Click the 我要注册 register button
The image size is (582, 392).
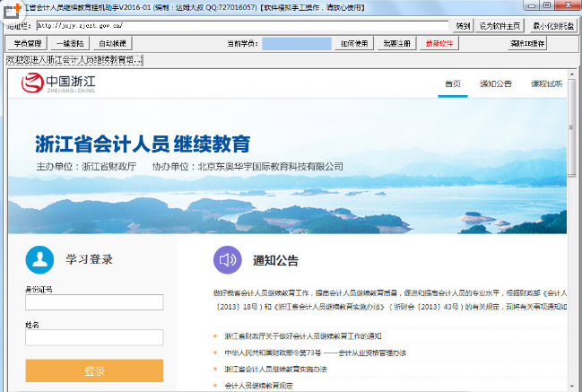pyautogui.click(x=396, y=43)
